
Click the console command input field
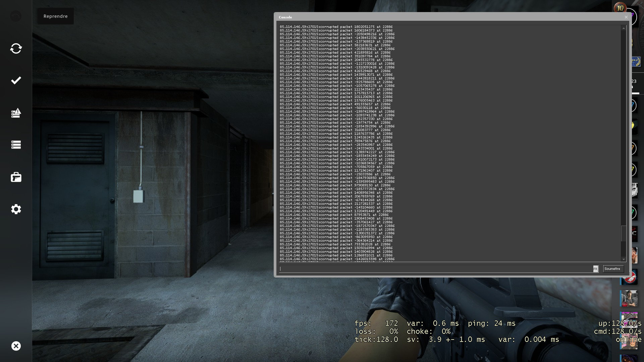pos(435,269)
